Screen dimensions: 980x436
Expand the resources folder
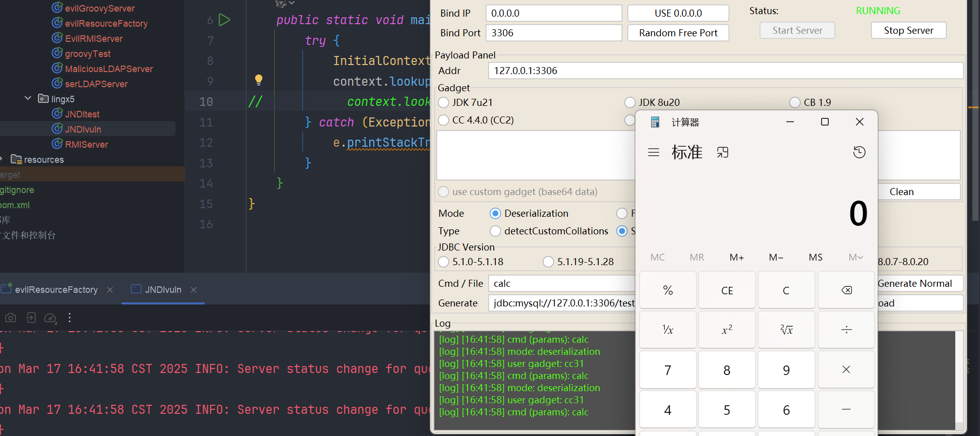click(1, 159)
